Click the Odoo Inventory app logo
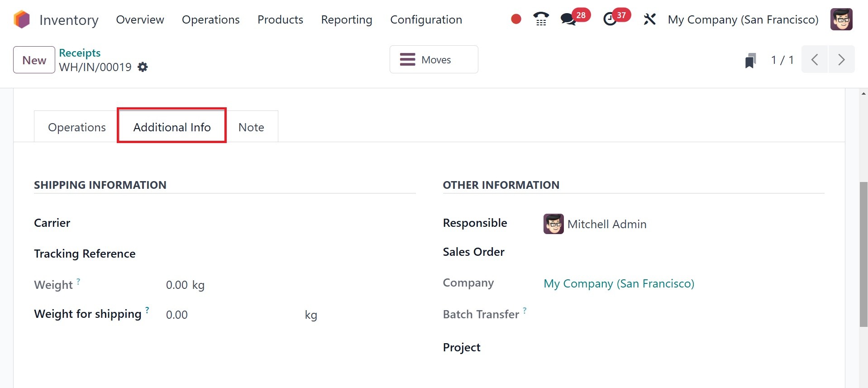868x388 pixels. click(21, 19)
